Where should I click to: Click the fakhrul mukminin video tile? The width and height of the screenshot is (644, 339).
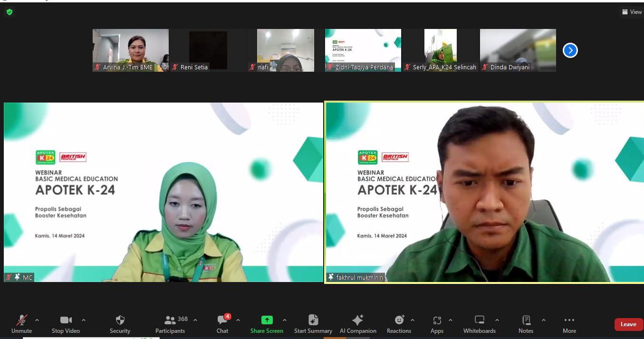(x=484, y=192)
